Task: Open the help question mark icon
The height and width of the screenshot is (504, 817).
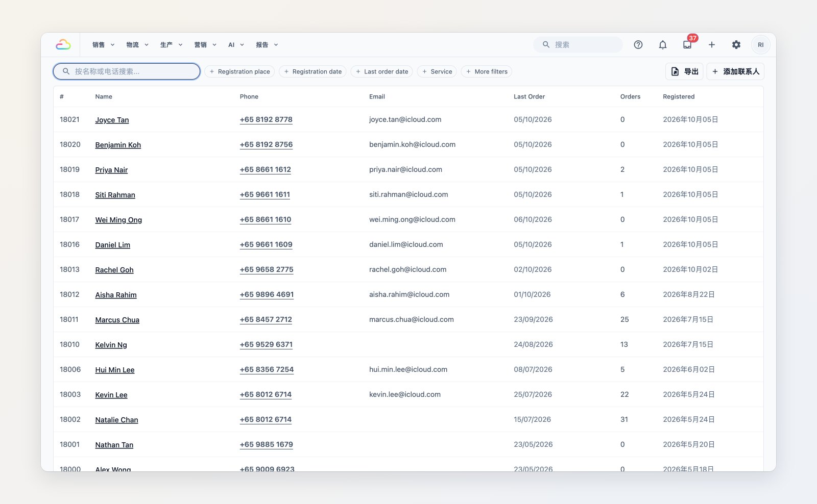Action: (x=638, y=45)
